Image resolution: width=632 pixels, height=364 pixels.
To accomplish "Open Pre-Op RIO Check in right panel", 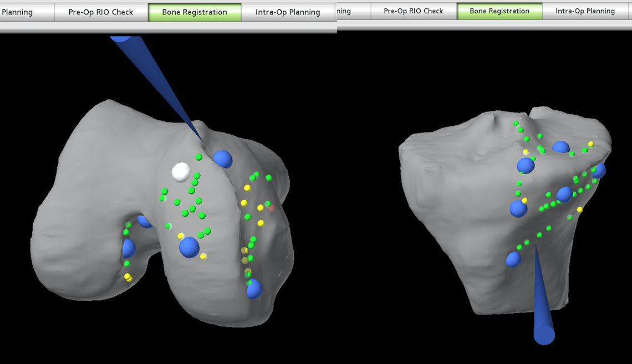I will coord(413,11).
